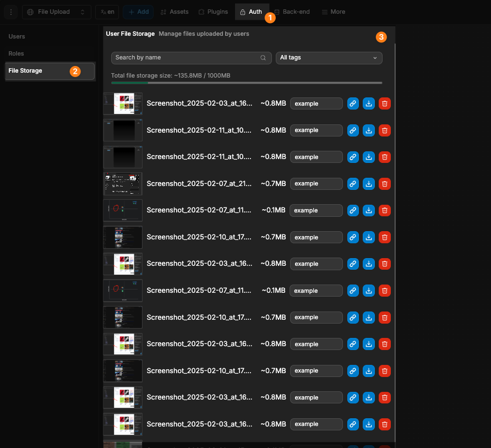Viewport: 491px width, 448px height.
Task: Open the Plugins tab
Action: click(x=213, y=12)
